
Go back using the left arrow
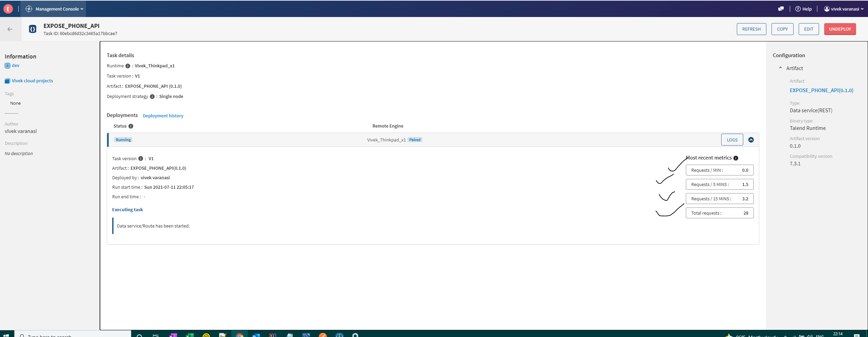tap(10, 29)
